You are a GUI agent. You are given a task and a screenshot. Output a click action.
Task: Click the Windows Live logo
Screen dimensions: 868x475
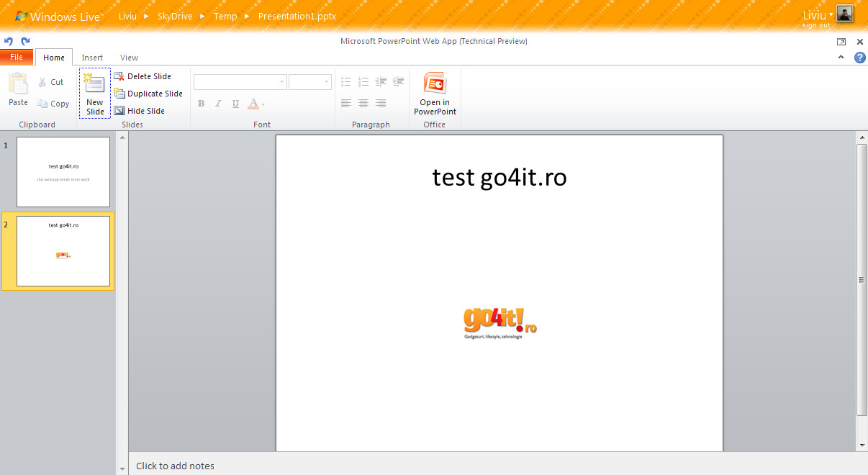pyautogui.click(x=59, y=17)
